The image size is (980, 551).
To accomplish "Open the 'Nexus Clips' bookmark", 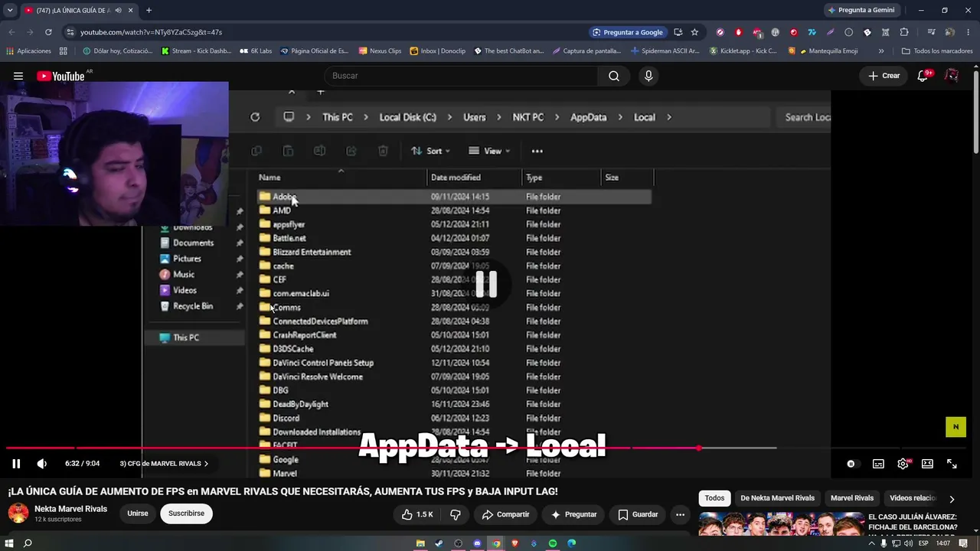I will click(x=380, y=51).
